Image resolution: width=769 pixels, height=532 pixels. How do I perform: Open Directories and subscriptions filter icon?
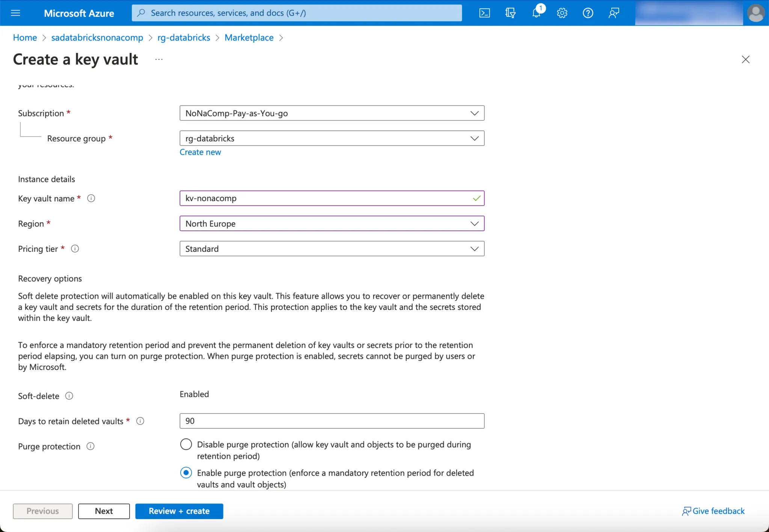point(510,13)
